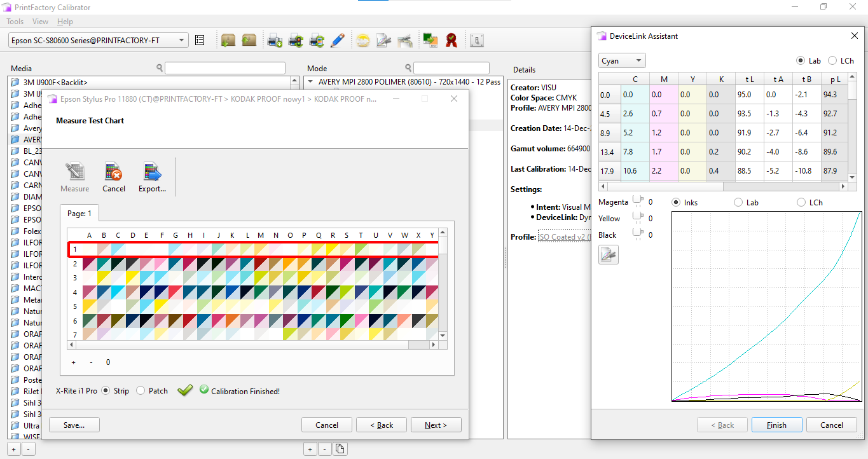Open the Epson SC-S80600 printer dropdown

99,41
